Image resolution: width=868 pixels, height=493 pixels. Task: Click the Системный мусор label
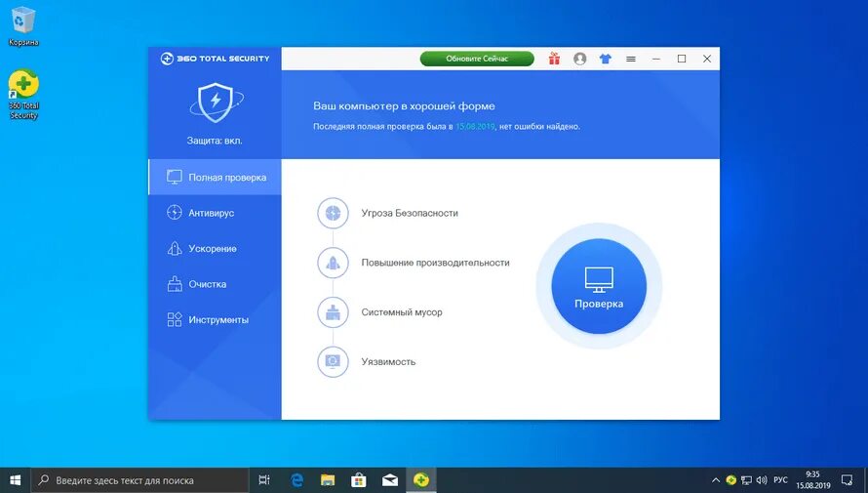coord(402,311)
